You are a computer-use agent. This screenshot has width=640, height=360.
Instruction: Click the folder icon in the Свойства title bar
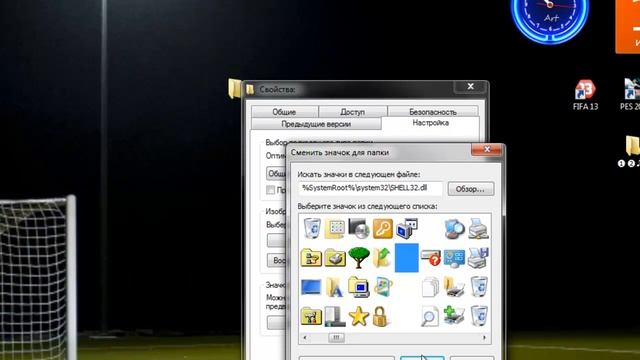pyautogui.click(x=250, y=89)
